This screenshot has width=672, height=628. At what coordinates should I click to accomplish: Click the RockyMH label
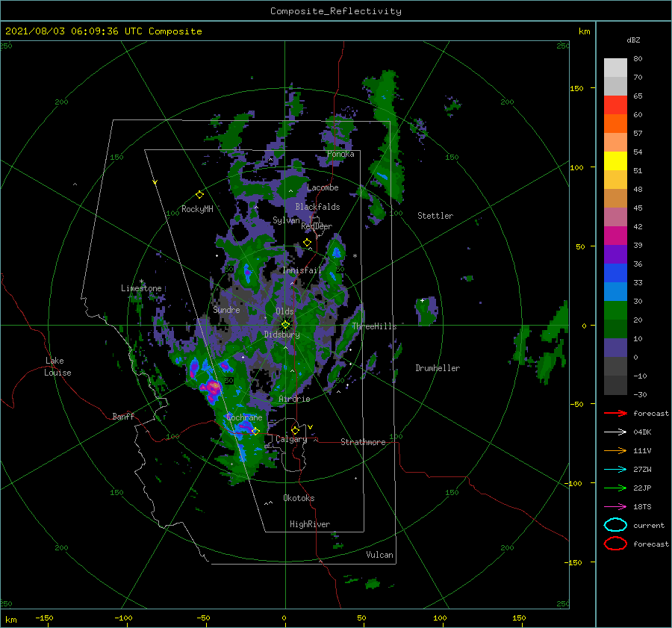coord(197,209)
